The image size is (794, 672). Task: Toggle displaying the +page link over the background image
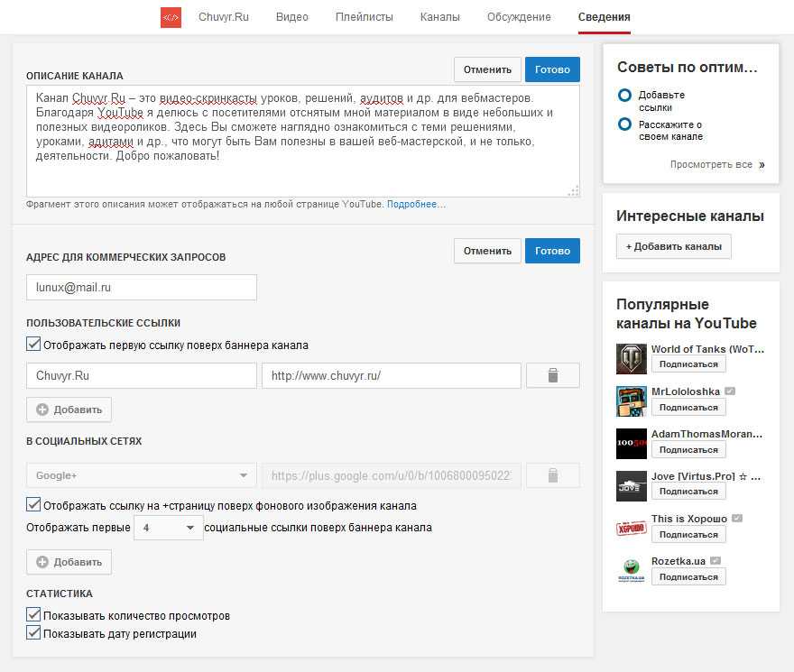33,504
